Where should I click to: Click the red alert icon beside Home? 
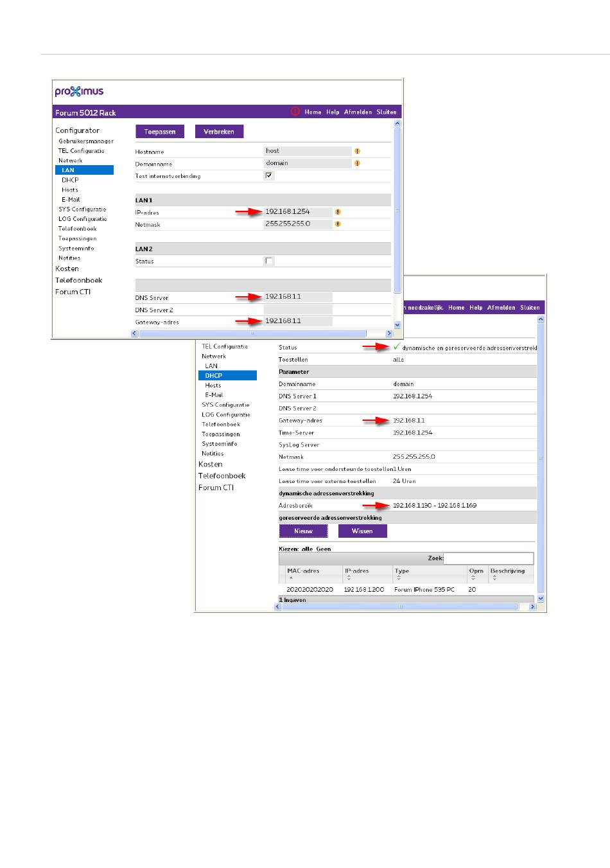coord(295,111)
